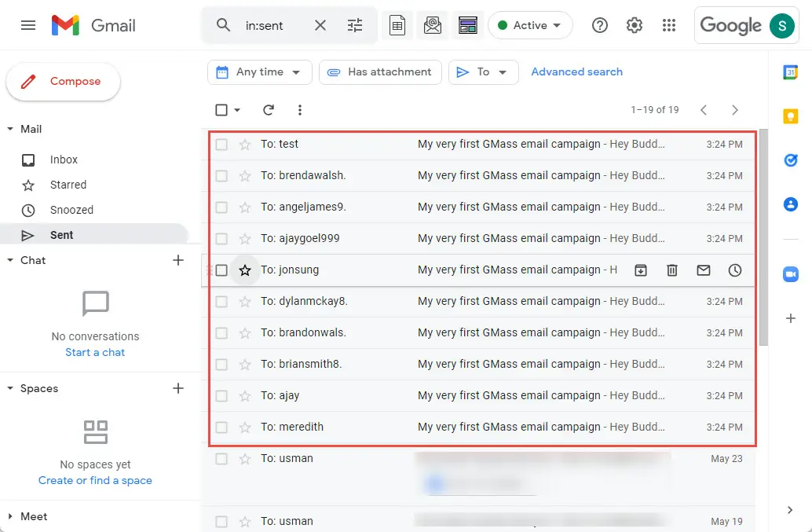The width and height of the screenshot is (812, 532).
Task: Click the Start a chat link
Action: pyautogui.click(x=95, y=352)
